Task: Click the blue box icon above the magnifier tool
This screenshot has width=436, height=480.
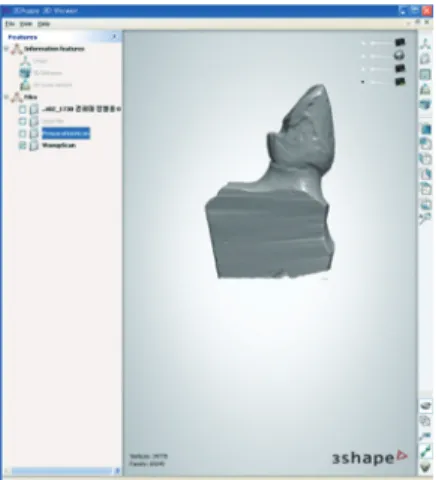Action: (425, 204)
